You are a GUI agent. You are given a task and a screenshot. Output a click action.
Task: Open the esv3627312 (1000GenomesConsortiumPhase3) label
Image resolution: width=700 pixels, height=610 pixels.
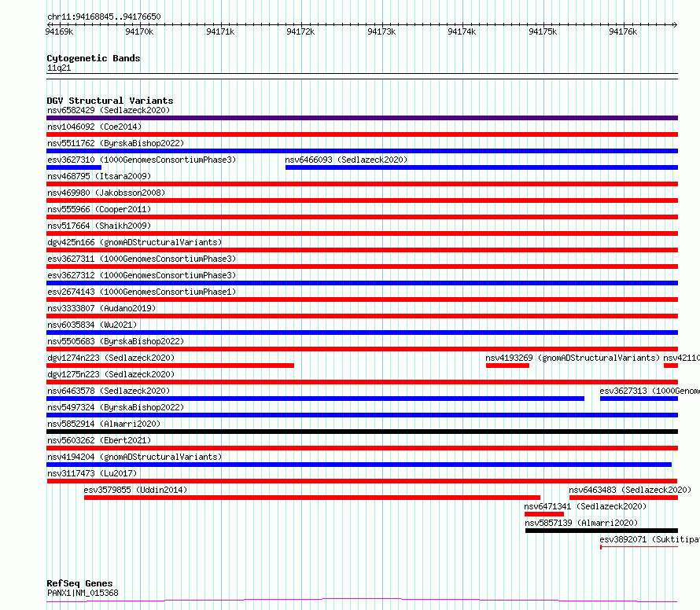pyautogui.click(x=142, y=275)
